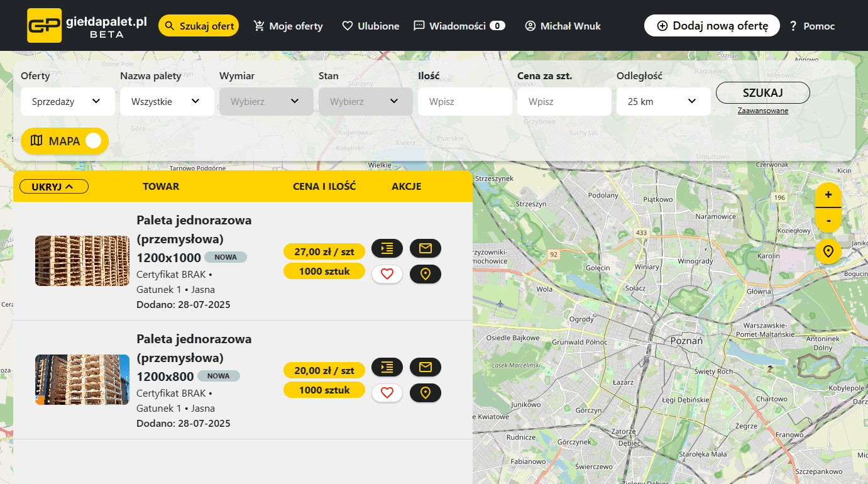Viewport: 868px width, 484px height.
Task: Open Ulubione favorites page
Action: pyautogui.click(x=371, y=26)
